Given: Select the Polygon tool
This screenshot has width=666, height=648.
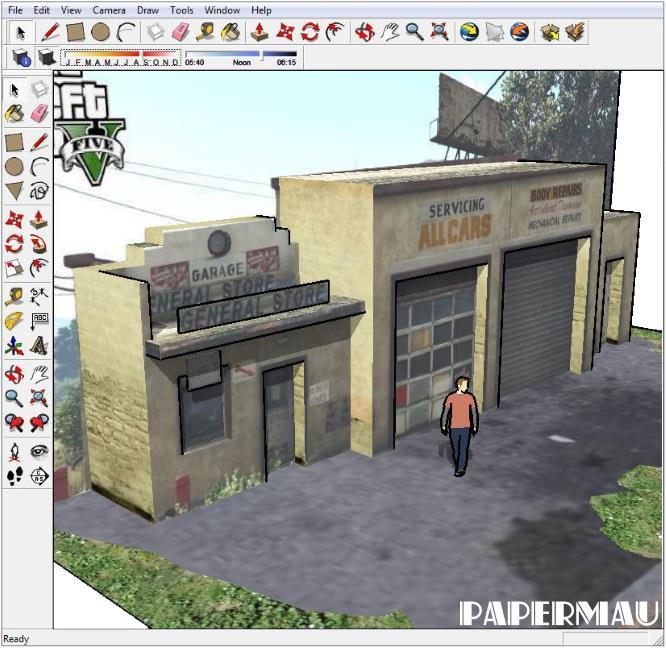Looking at the screenshot, I should click(14, 191).
